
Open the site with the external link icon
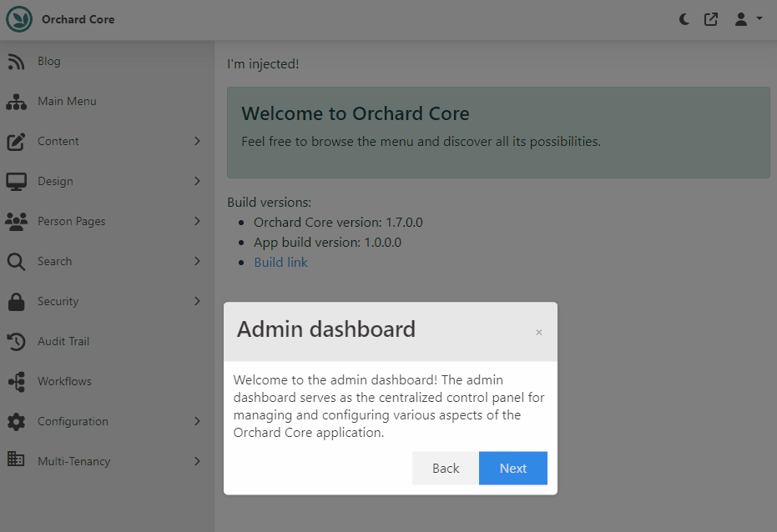(711, 19)
